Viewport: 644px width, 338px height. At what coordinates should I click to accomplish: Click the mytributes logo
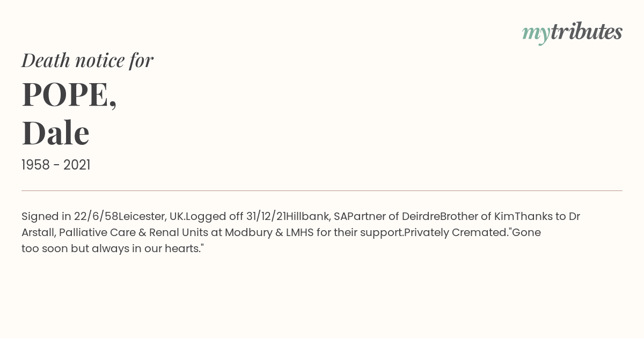(x=572, y=32)
